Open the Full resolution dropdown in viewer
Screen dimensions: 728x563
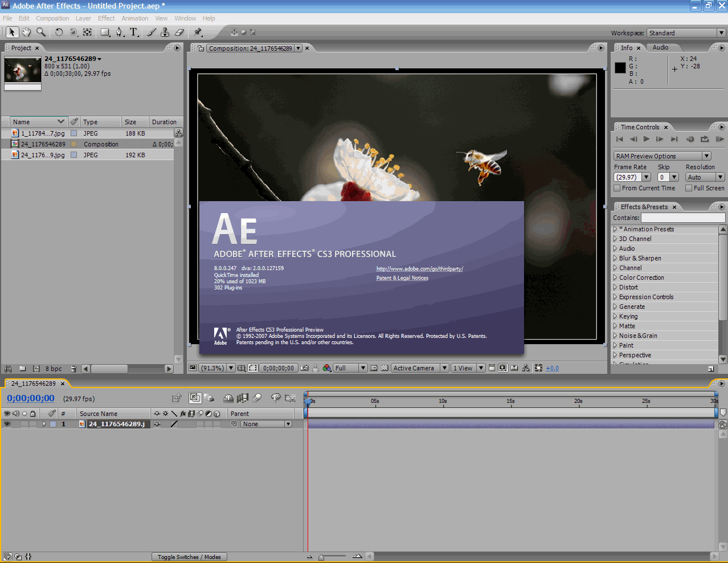[350, 368]
